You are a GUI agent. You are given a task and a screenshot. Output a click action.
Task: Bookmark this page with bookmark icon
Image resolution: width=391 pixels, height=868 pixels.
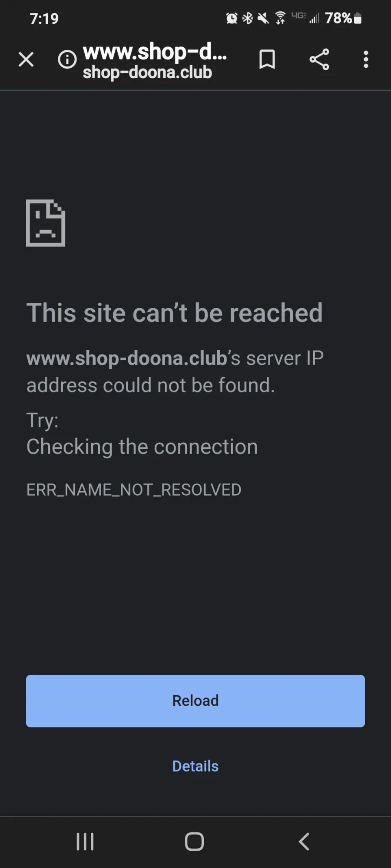[x=267, y=59]
